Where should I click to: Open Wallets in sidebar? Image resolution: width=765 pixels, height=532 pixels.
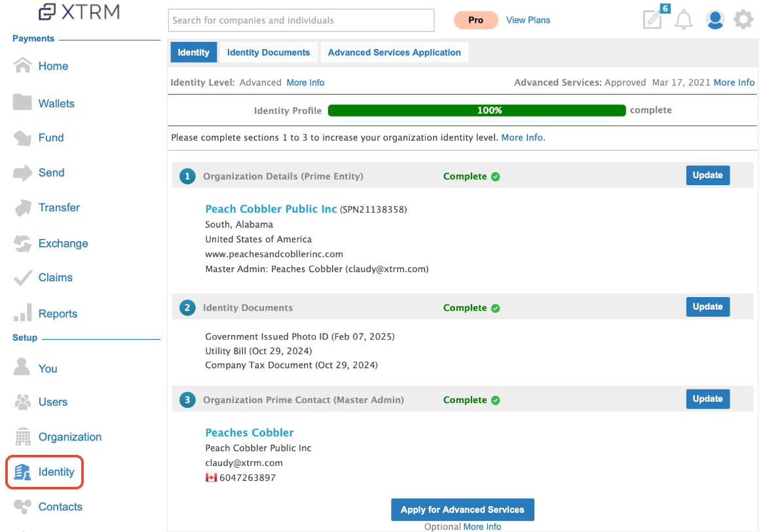(x=56, y=103)
